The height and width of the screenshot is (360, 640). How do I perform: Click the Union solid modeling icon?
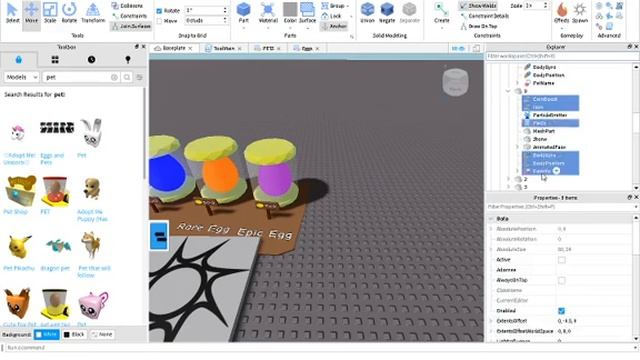(368, 13)
